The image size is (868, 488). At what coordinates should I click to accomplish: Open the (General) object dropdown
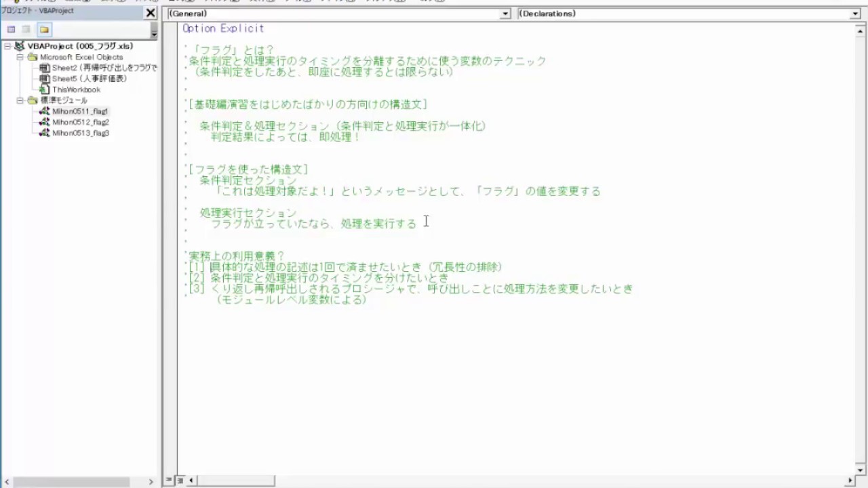505,14
